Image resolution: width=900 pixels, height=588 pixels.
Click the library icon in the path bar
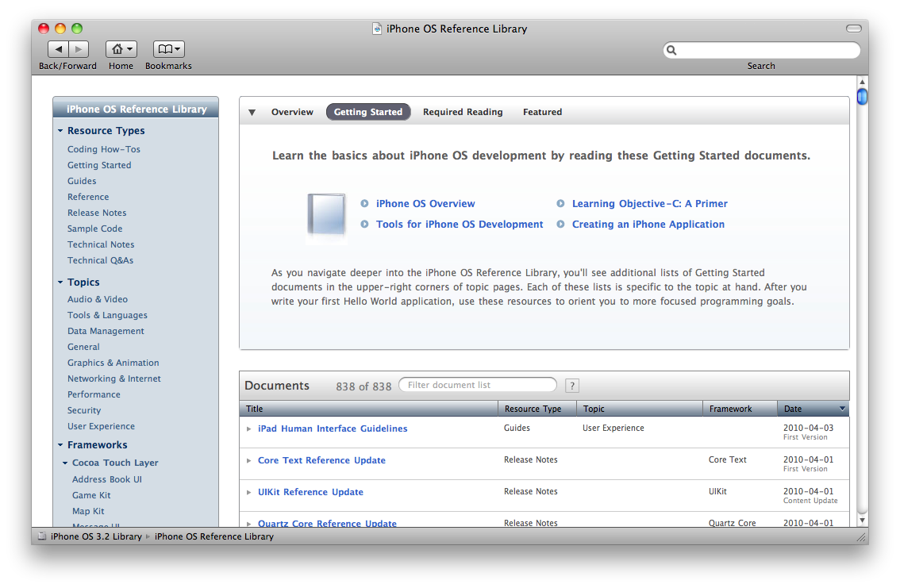[x=42, y=536]
